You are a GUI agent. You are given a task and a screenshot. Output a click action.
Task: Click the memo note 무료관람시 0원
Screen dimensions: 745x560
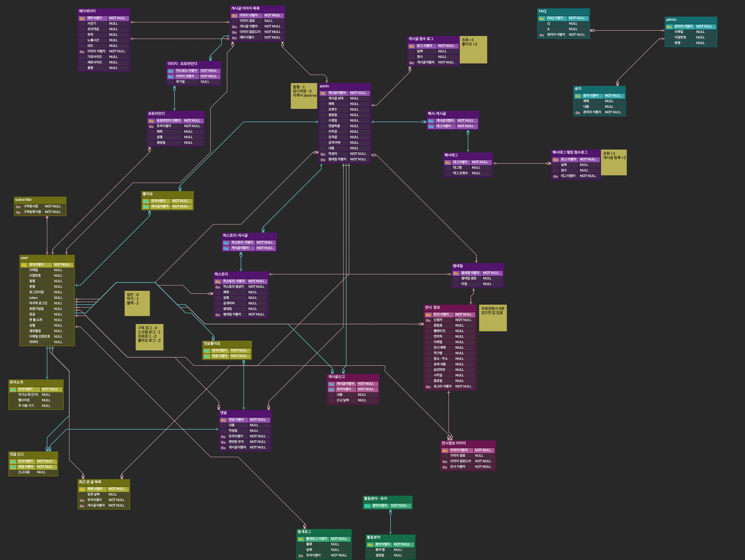pos(492,318)
